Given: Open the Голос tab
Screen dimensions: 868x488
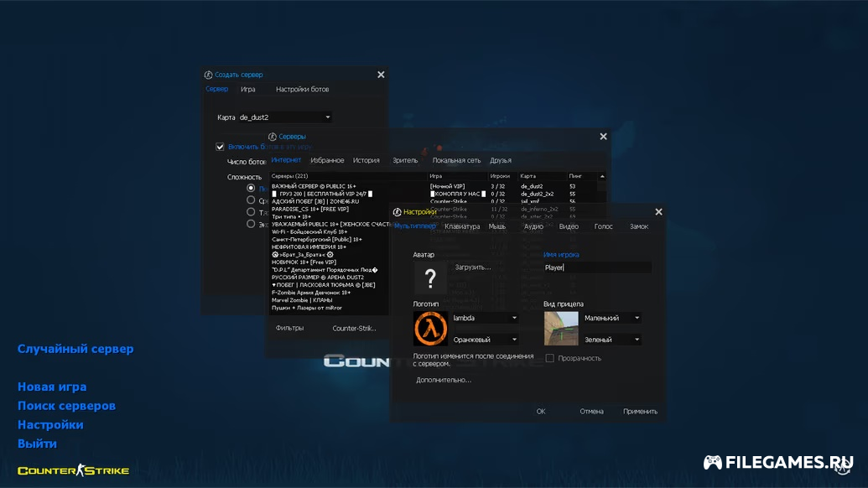Looking at the screenshot, I should (603, 226).
